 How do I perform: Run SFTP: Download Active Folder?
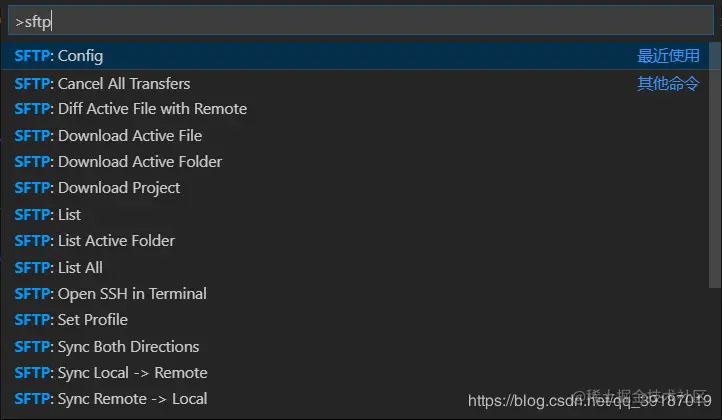(x=119, y=161)
